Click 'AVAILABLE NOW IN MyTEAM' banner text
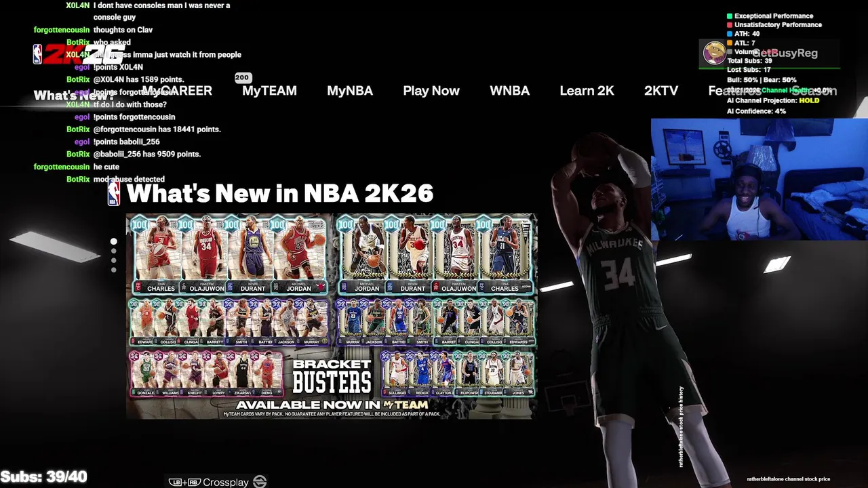 (x=332, y=405)
